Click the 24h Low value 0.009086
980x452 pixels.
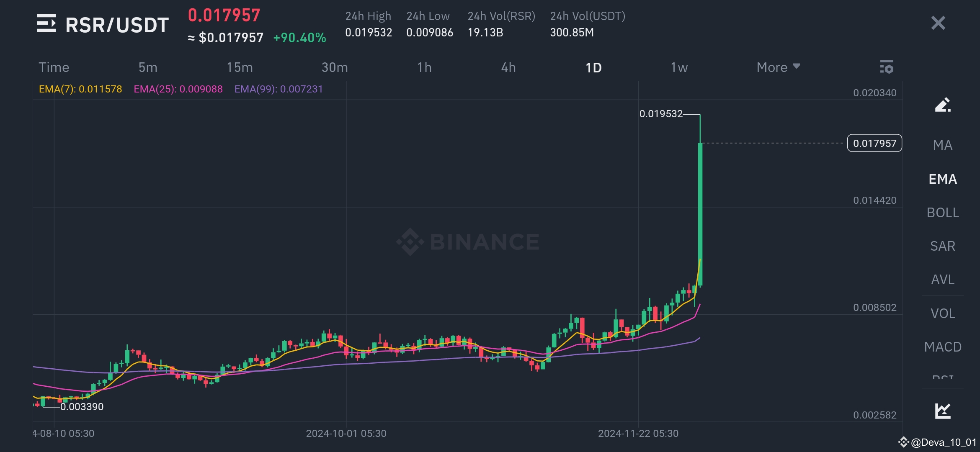(430, 33)
